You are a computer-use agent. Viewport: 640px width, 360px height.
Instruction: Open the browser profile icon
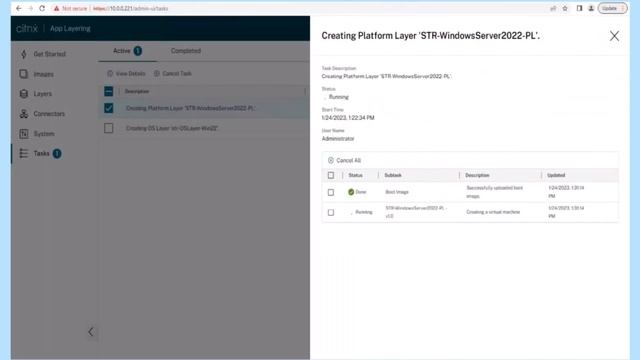click(591, 8)
